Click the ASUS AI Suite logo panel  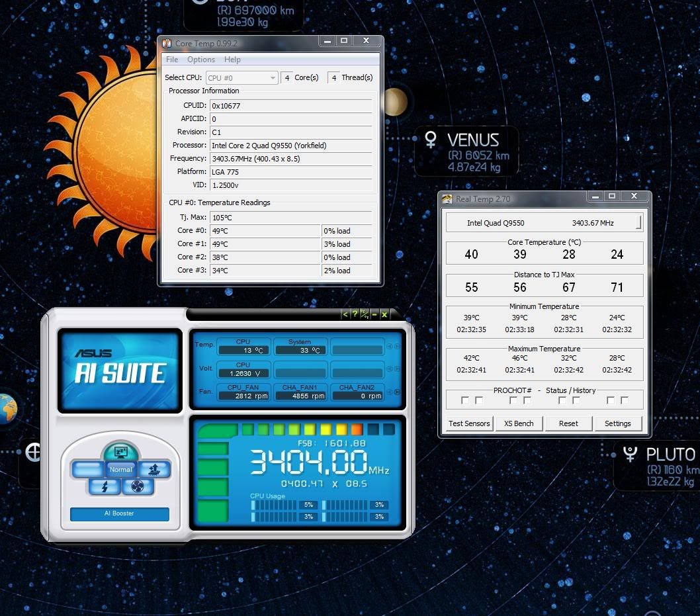pyautogui.click(x=120, y=371)
